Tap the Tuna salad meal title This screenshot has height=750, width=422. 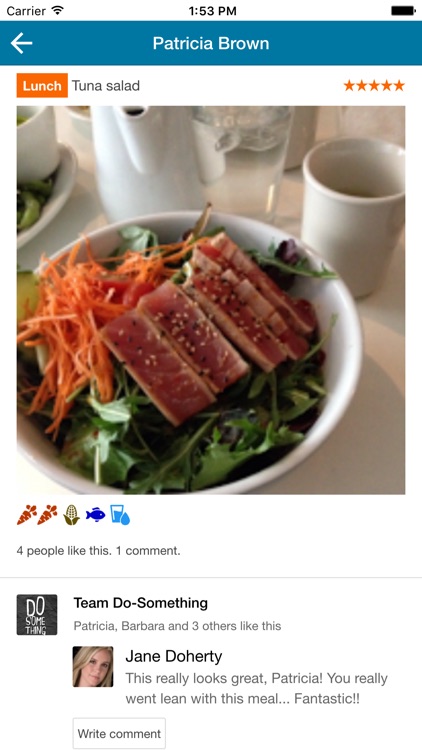(x=106, y=86)
